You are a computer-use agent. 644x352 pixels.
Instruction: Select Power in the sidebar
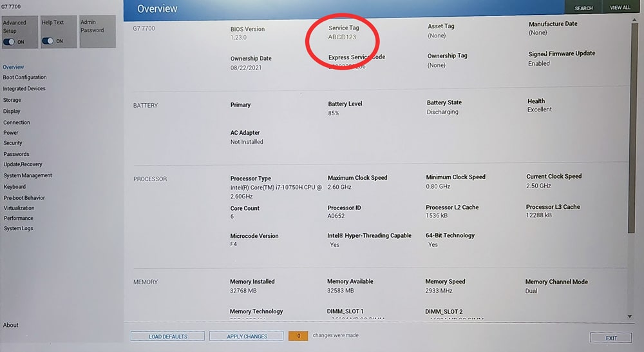click(x=11, y=133)
